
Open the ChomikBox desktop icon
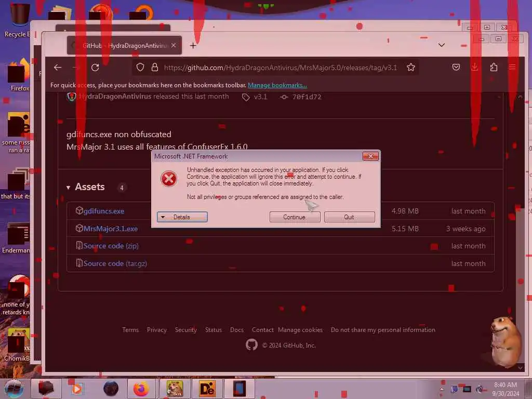click(x=18, y=345)
